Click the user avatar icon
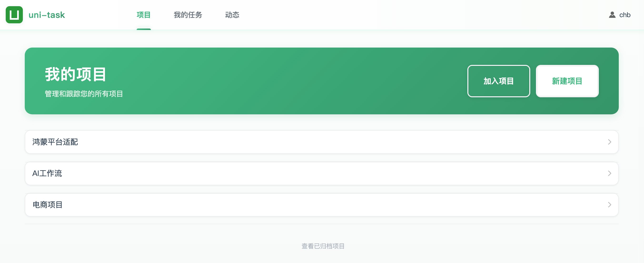 point(612,15)
